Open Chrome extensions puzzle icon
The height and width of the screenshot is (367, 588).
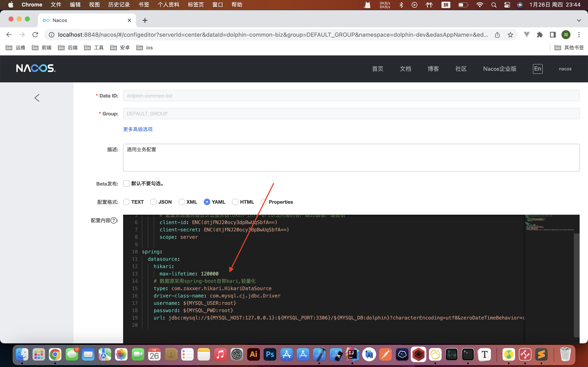[x=540, y=35]
